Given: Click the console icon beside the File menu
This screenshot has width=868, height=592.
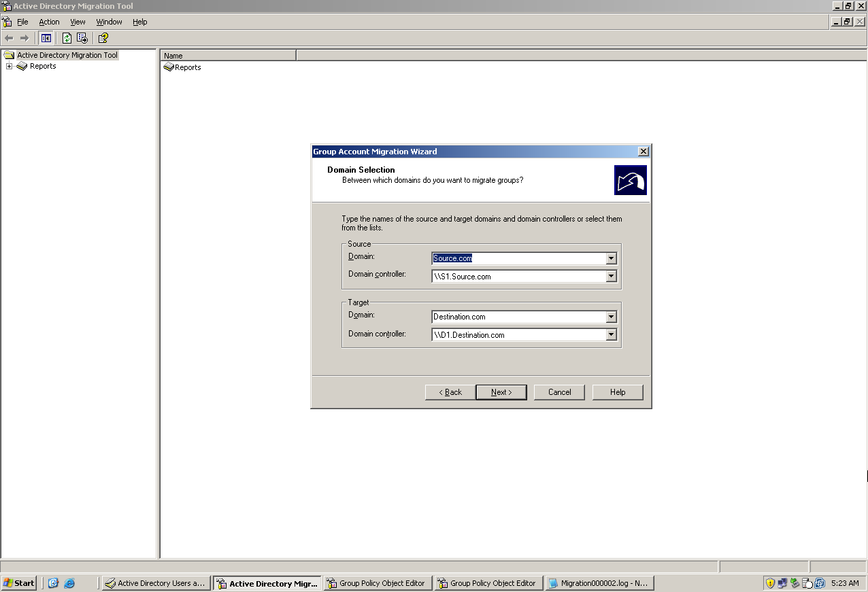Looking at the screenshot, I should pyautogui.click(x=7, y=22).
